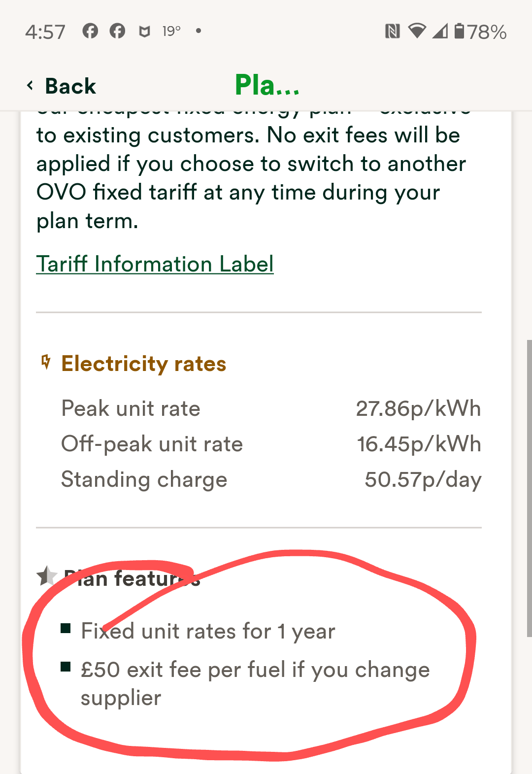532x774 pixels.
Task: Click the vertical scrollbar on right edge
Action: coord(529,488)
